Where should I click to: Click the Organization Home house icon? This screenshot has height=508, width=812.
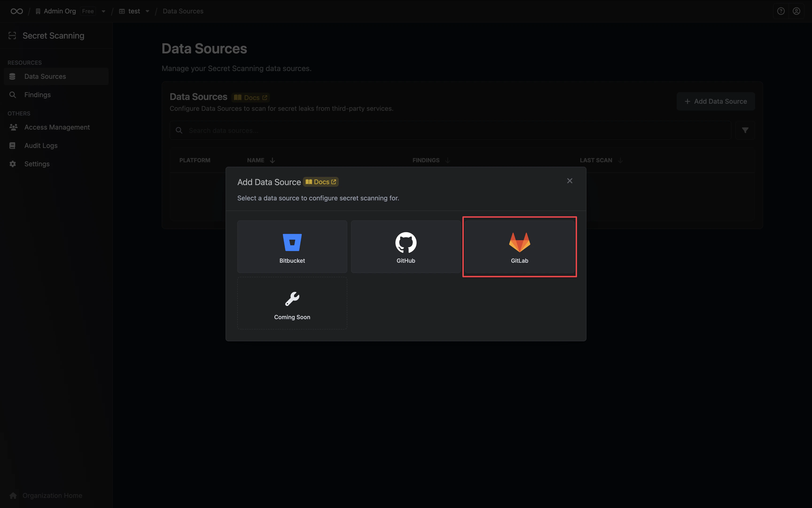(13, 495)
